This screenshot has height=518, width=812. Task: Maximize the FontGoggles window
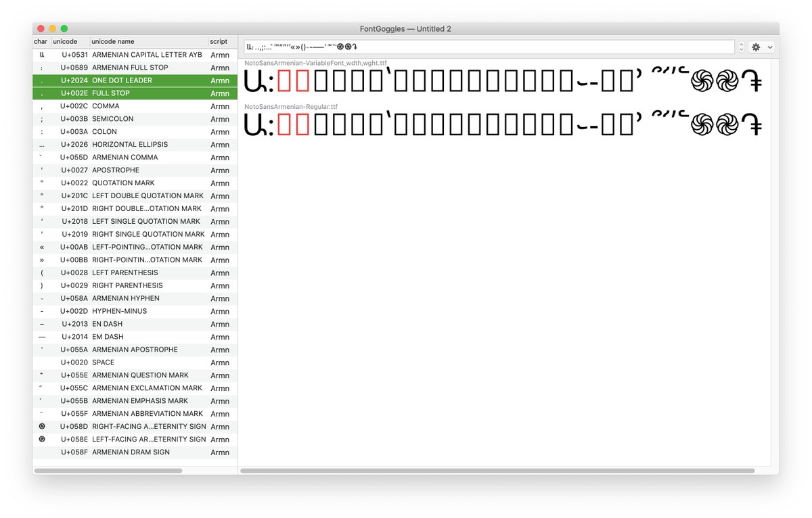pos(64,28)
